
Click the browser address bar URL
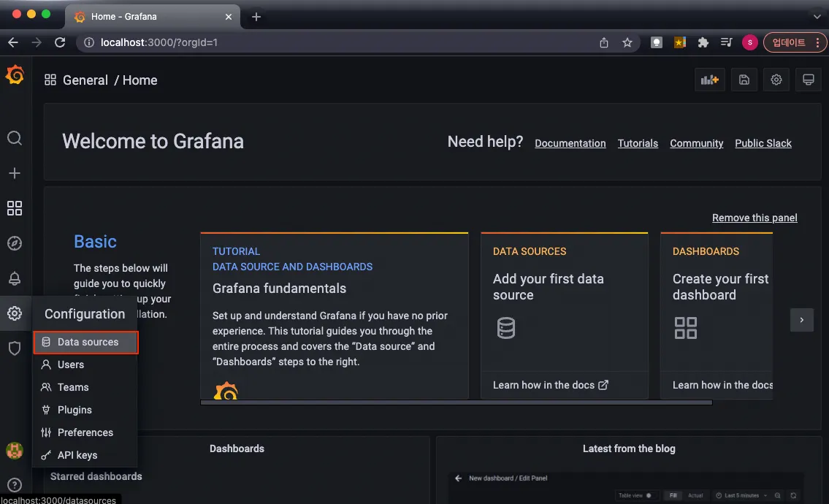point(159,42)
